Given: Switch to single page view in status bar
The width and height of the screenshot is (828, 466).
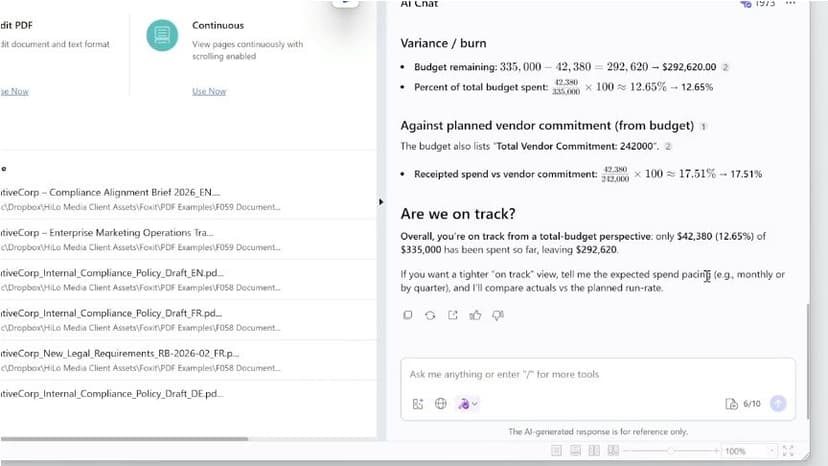Looking at the screenshot, I should (x=556, y=451).
